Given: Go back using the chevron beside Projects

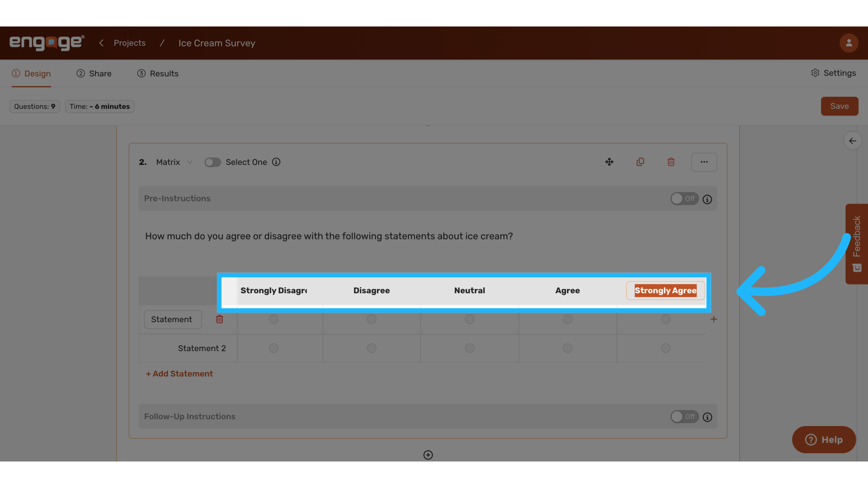Looking at the screenshot, I should [101, 43].
